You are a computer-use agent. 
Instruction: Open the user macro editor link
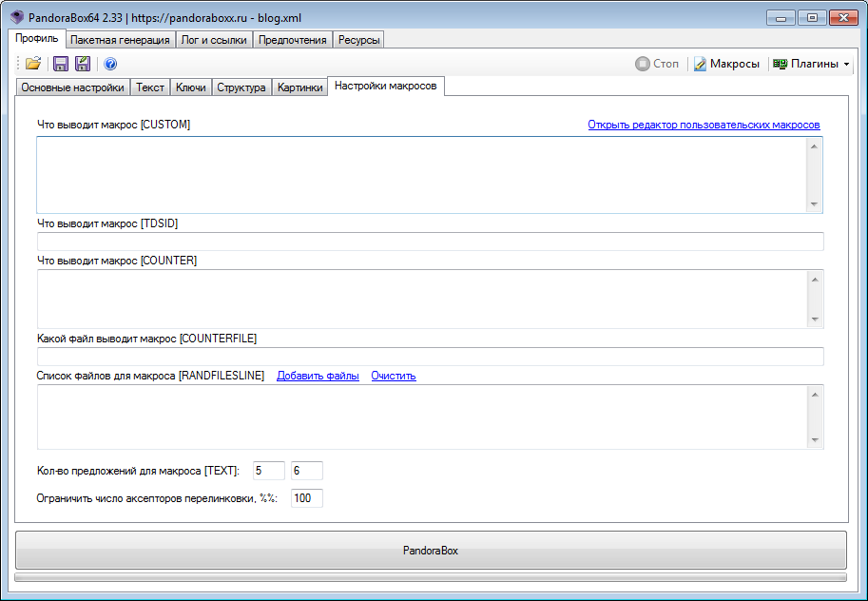[704, 125]
